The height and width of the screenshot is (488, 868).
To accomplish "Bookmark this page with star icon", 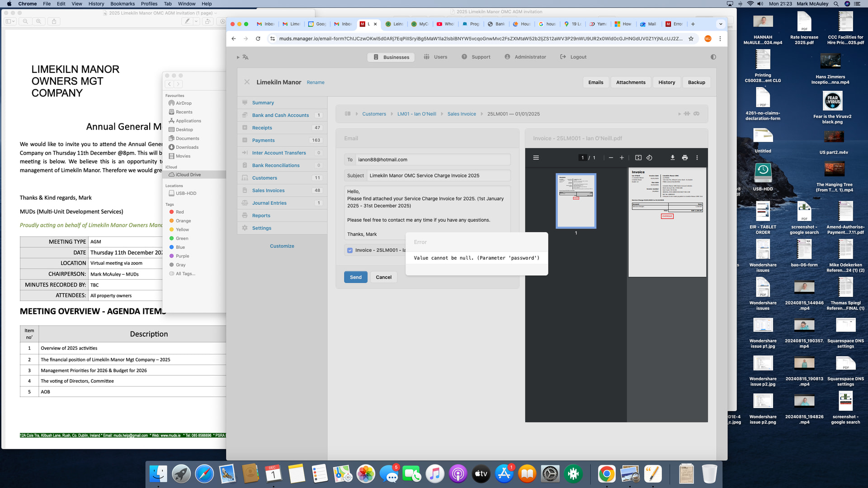I will coord(691,38).
